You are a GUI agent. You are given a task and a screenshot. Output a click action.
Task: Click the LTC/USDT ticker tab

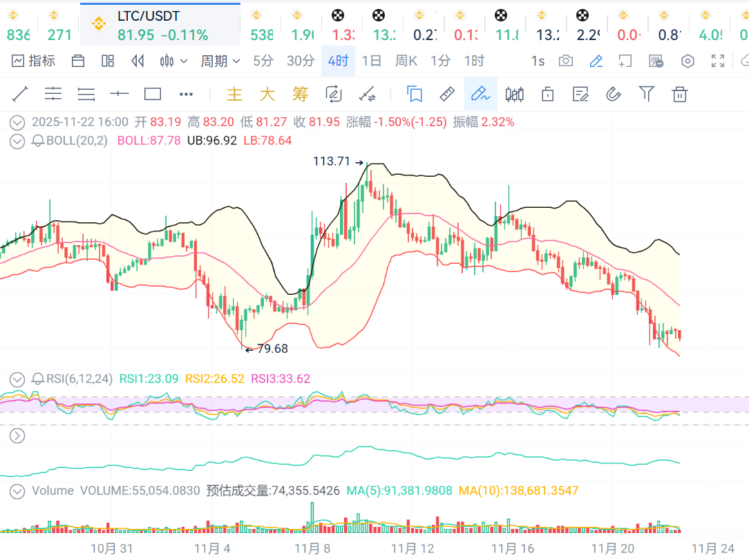pos(160,26)
